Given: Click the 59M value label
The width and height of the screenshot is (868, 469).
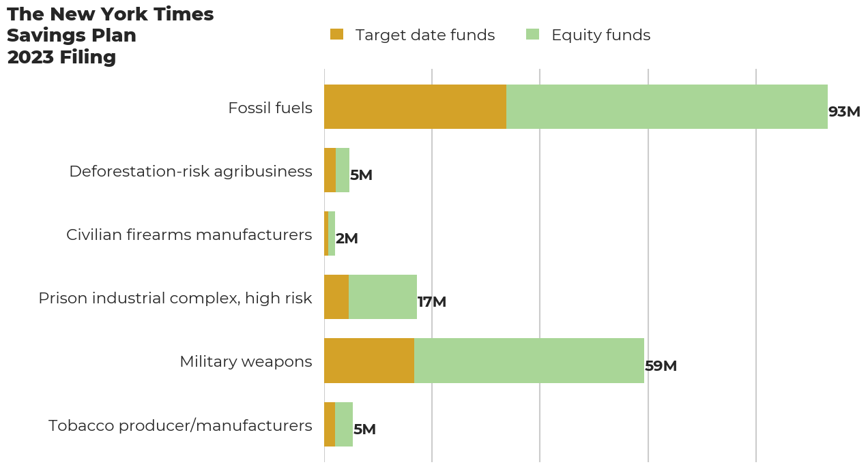Looking at the screenshot, I should (661, 366).
